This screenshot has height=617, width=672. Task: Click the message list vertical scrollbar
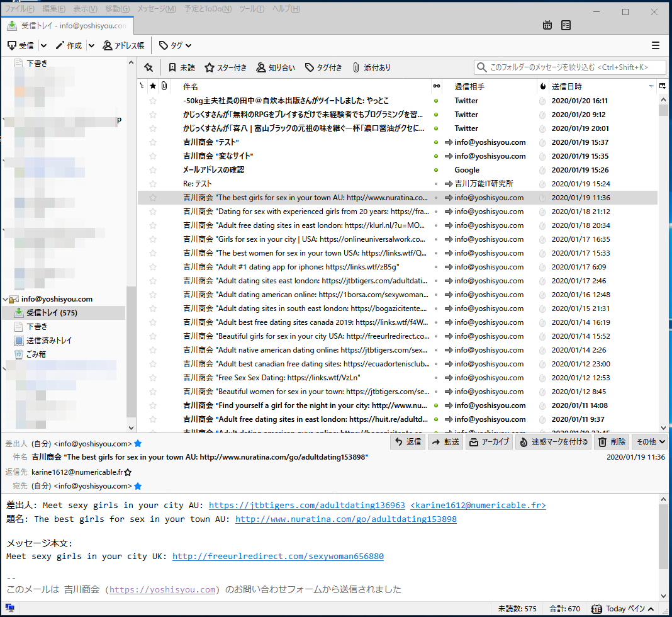tap(663, 264)
